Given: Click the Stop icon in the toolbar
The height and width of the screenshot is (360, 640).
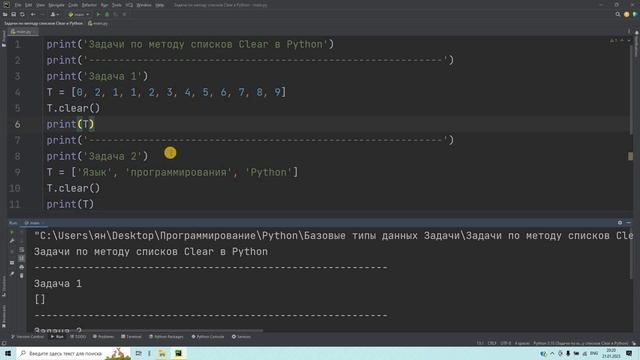Looking at the screenshot, I should pyautogui.click(x=124, y=14).
